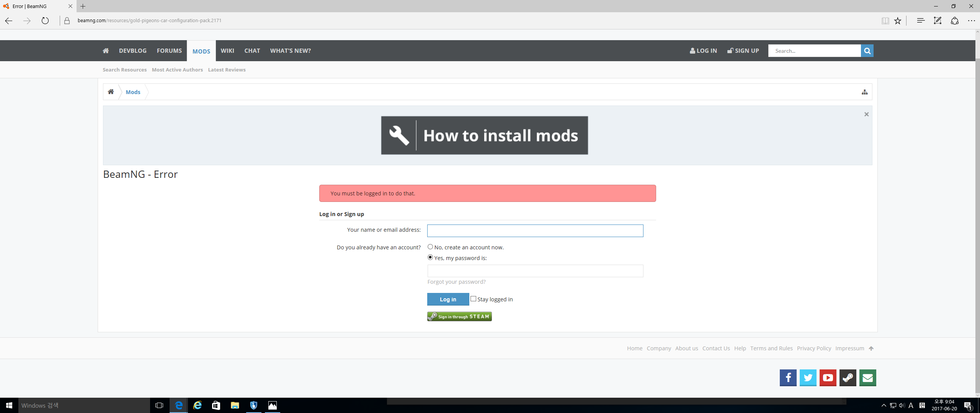
Task: Open Impressum footer link
Action: coord(849,348)
